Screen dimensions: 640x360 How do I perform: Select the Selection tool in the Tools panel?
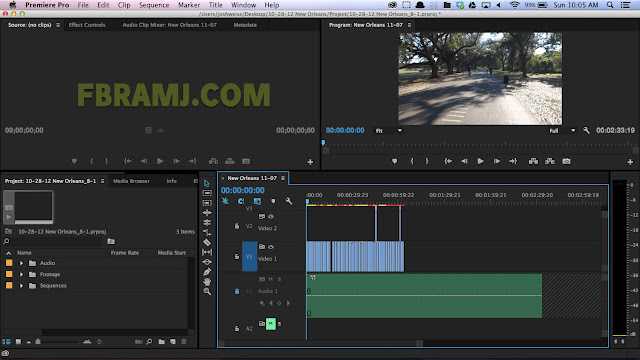207,183
